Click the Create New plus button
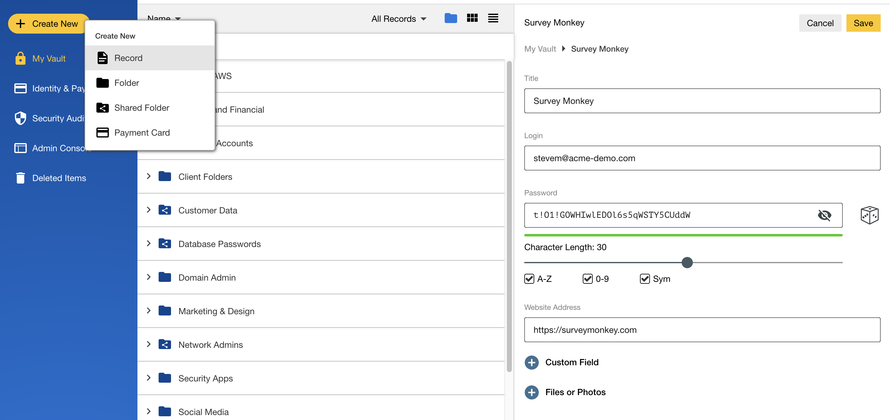This screenshot has width=890, height=420. click(x=48, y=24)
